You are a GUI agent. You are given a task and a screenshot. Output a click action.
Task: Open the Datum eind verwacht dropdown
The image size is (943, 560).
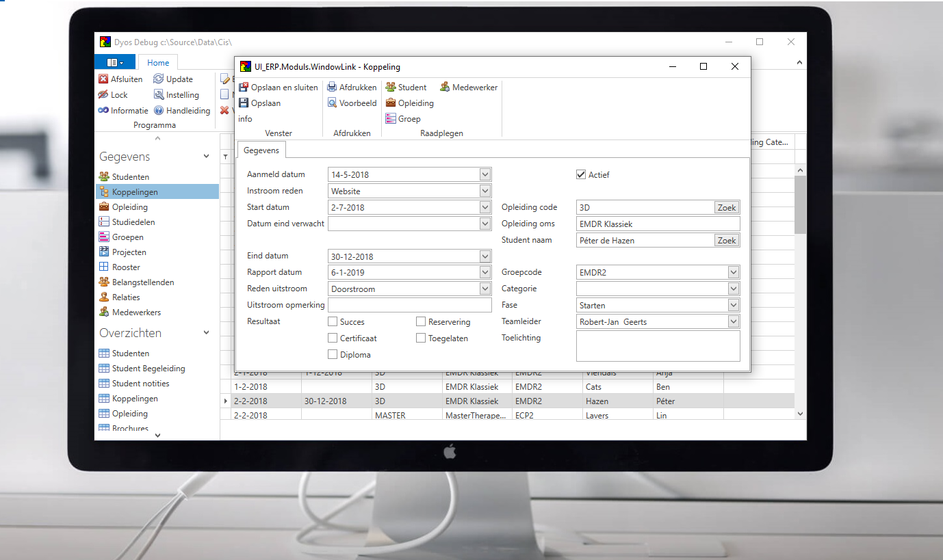[x=485, y=224]
